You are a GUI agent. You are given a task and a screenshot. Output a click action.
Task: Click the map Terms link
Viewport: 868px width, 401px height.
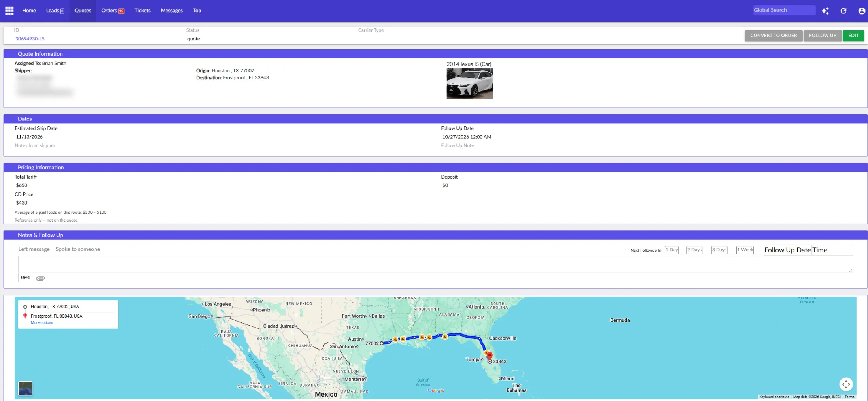coord(849,397)
